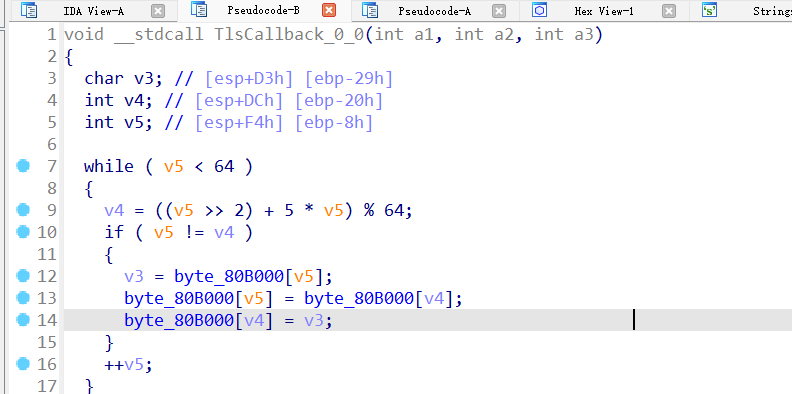Viewport: 792px width, 394px height.
Task: Click the constant 64 in while condition
Action: (x=224, y=166)
